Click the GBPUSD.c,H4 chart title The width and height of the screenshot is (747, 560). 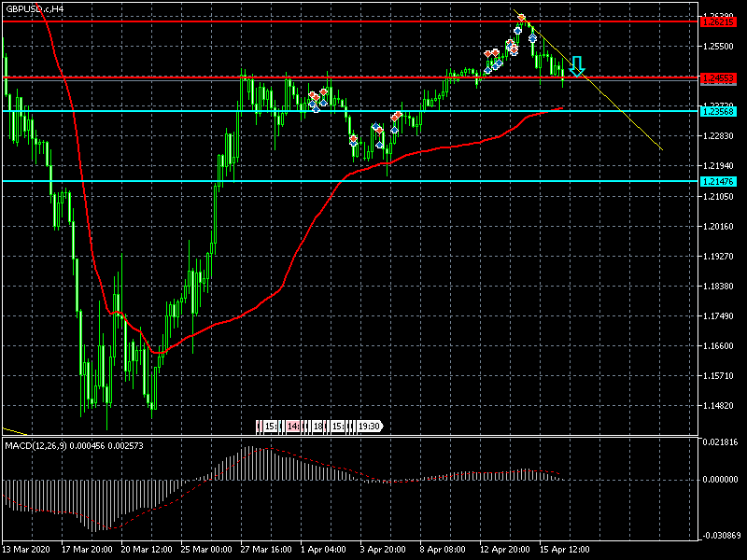[x=35, y=8]
